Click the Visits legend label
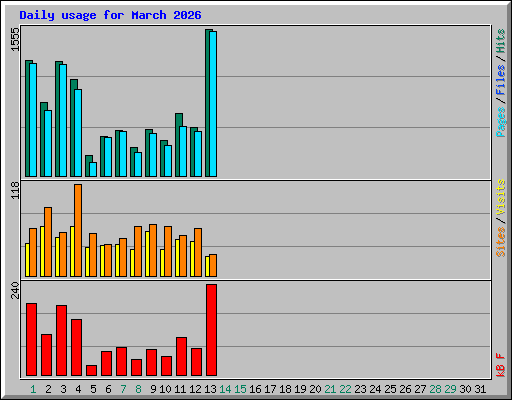Screen dimensions: 512x400 [x=500, y=197]
